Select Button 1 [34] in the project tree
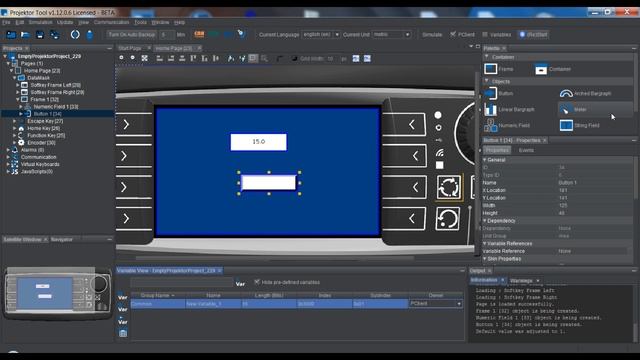Image resolution: width=640 pixels, height=360 pixels. click(47, 114)
